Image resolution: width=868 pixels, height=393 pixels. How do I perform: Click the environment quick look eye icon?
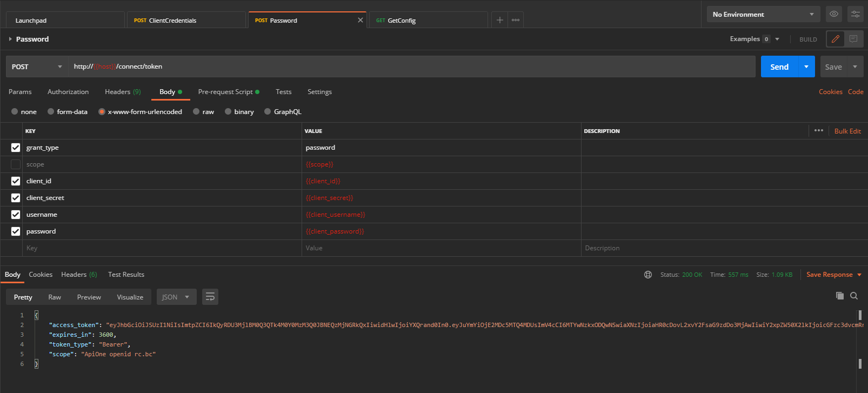click(834, 14)
